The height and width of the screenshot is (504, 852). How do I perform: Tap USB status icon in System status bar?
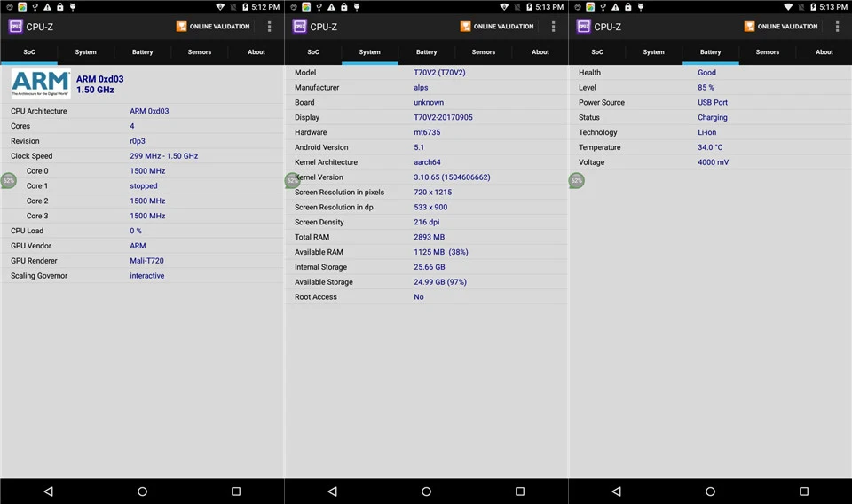point(319,7)
